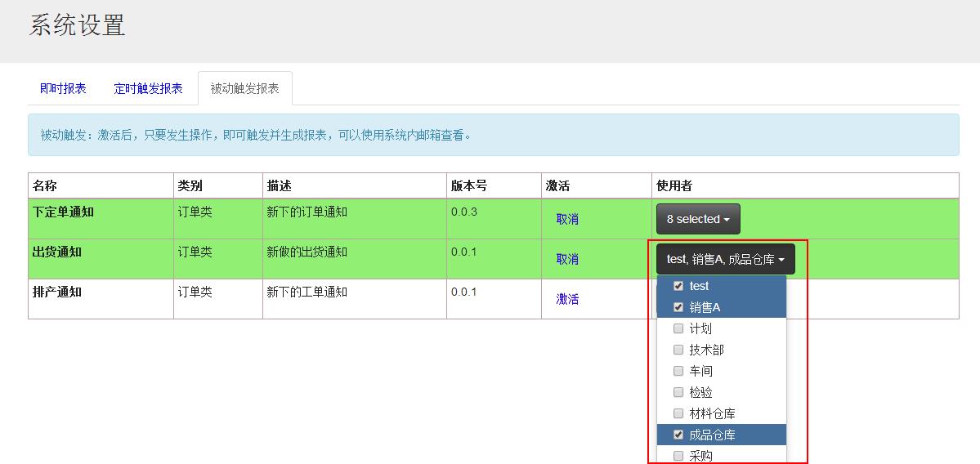
Task: Uncheck the 销售A checkbox
Action: point(678,307)
